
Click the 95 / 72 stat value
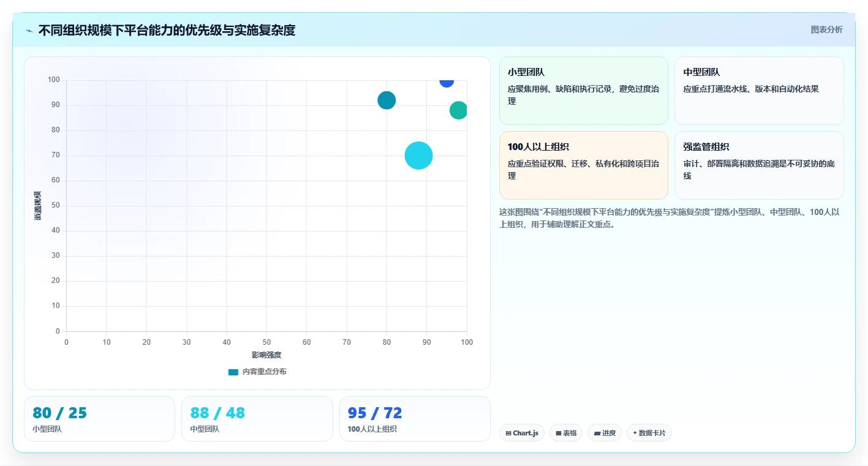click(375, 413)
